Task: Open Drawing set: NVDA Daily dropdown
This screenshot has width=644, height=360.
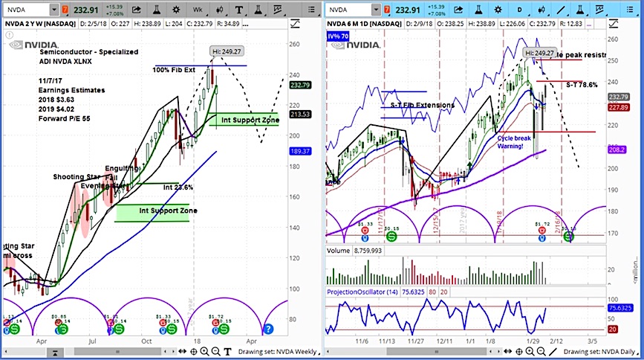Action: (x=602, y=352)
